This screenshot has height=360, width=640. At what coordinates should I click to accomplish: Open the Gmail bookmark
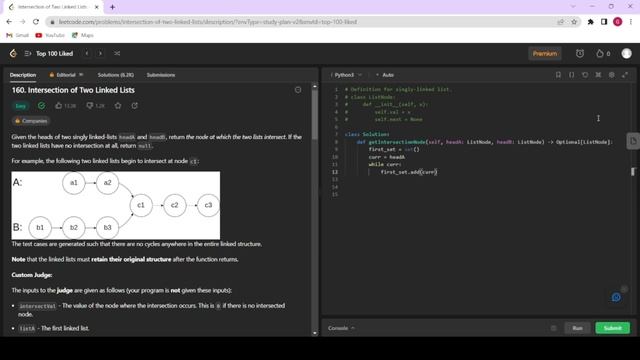pyautogui.click(x=18, y=36)
